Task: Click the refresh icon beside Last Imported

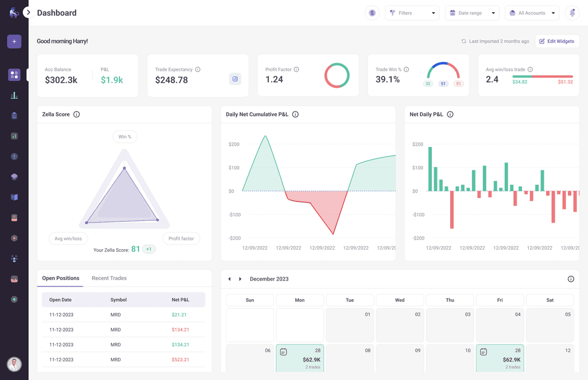Action: coord(463,41)
